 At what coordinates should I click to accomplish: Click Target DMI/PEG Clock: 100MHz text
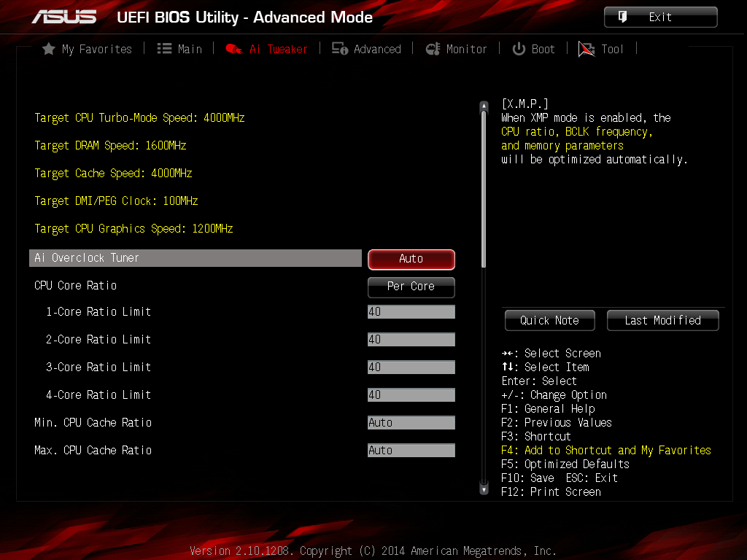(x=116, y=201)
